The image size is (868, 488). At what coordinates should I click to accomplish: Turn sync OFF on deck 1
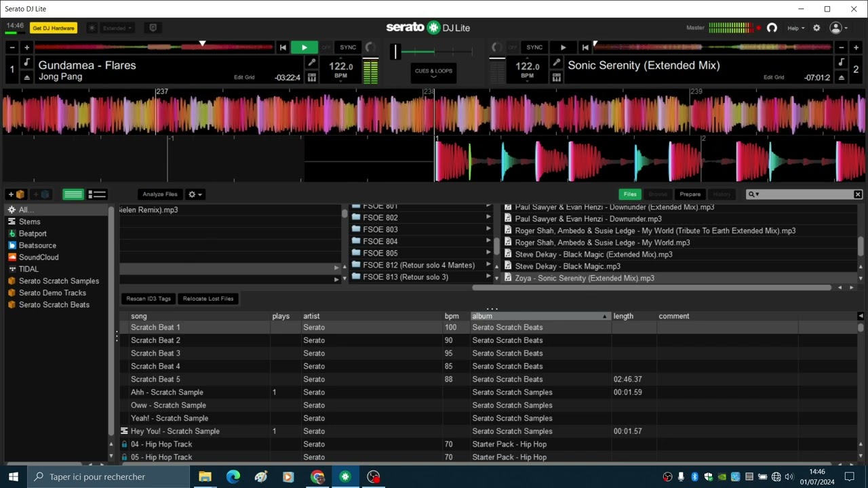tap(326, 47)
